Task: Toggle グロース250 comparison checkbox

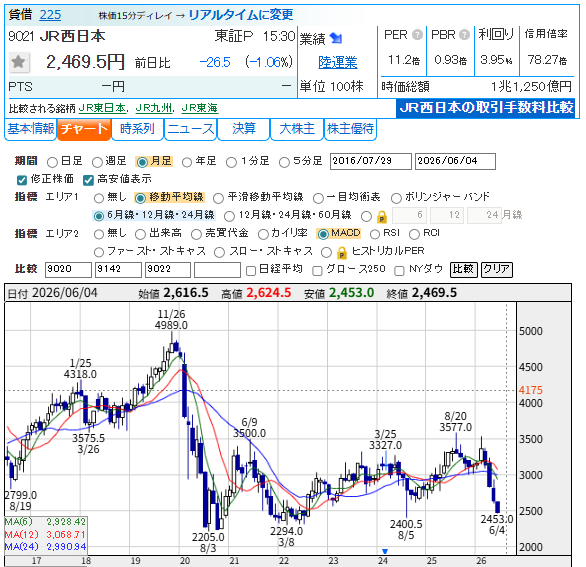Action: [x=317, y=271]
